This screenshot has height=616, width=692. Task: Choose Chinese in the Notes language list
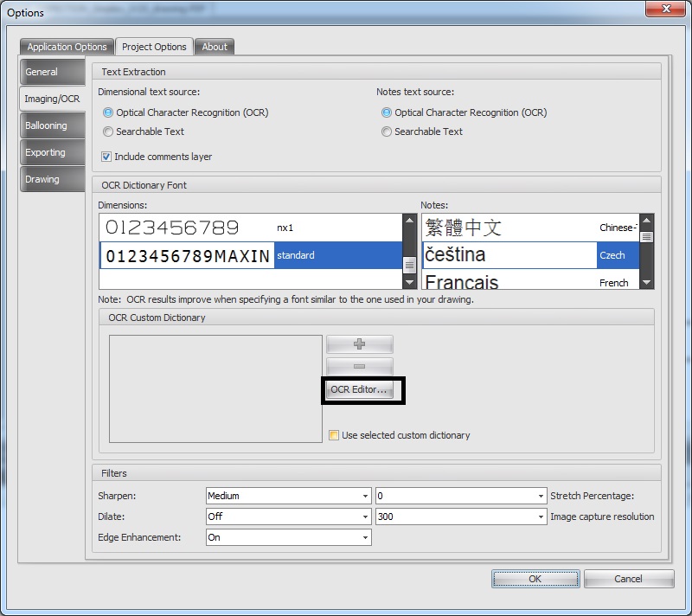(529, 228)
